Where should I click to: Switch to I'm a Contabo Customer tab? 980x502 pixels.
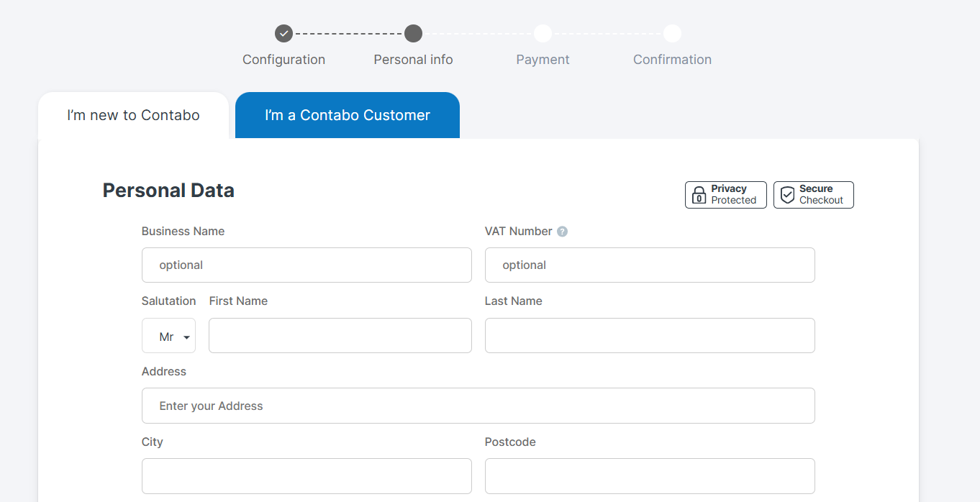(348, 115)
